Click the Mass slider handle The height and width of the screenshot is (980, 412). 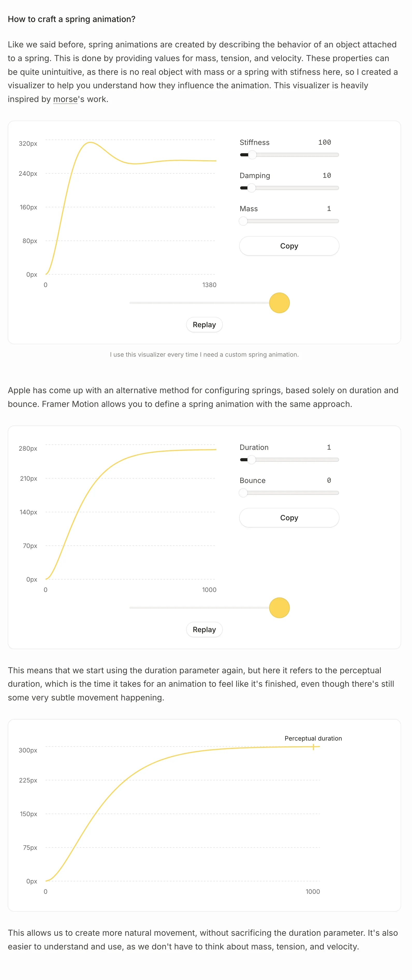(x=244, y=221)
